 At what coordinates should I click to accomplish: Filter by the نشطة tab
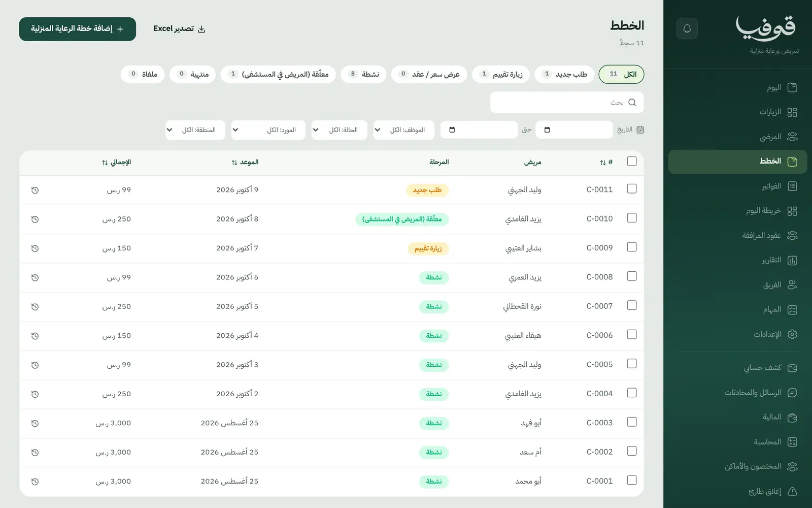click(x=363, y=74)
